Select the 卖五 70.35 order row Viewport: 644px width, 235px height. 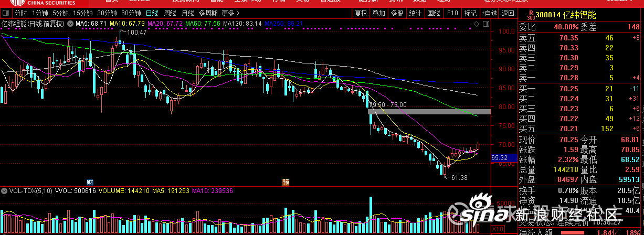(x=580, y=38)
